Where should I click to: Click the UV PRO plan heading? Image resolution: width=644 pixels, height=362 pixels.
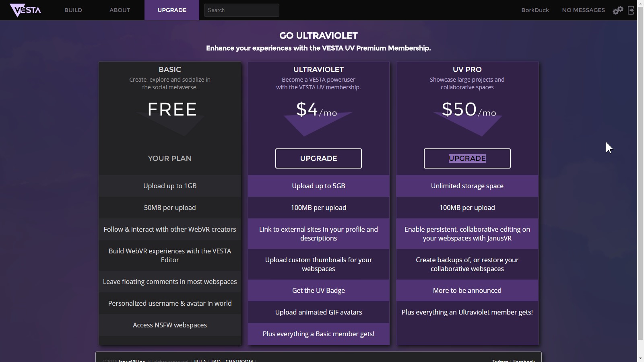point(467,70)
